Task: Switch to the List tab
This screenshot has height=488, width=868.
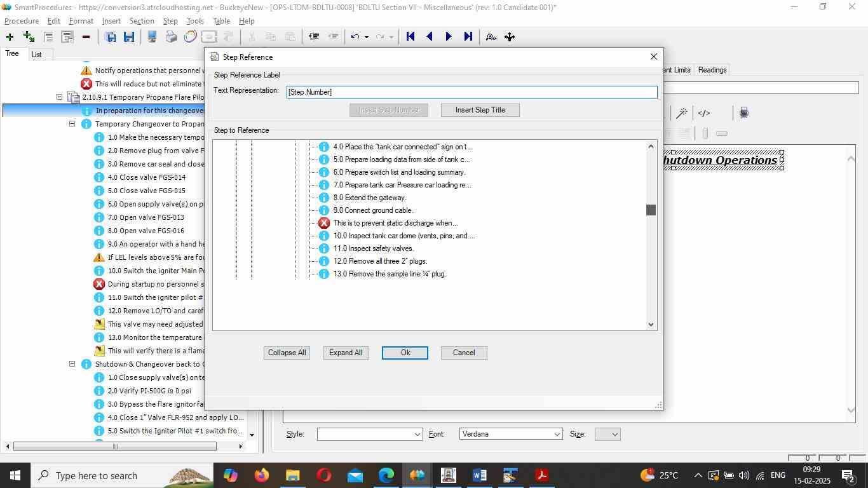Action: (x=37, y=55)
